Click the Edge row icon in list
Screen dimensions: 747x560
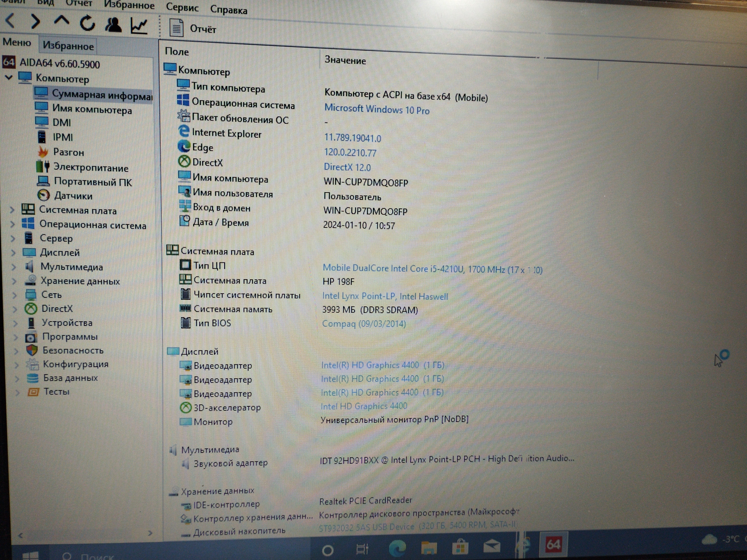pos(184,146)
